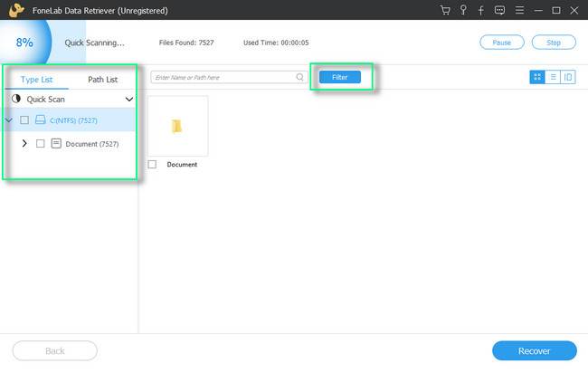
Task: Click the Document label under thumbnail
Action: pos(182,165)
